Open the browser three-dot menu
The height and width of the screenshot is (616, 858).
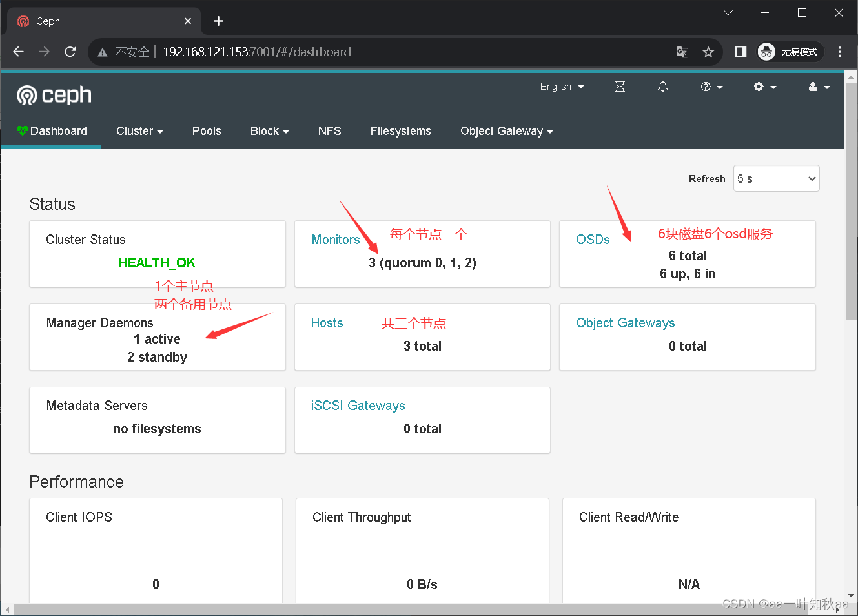pos(840,52)
